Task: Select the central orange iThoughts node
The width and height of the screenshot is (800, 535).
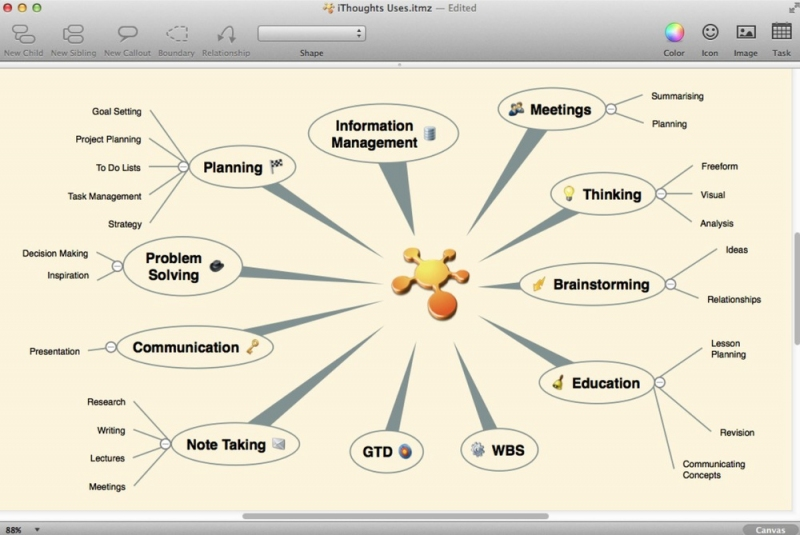Action: (x=430, y=283)
